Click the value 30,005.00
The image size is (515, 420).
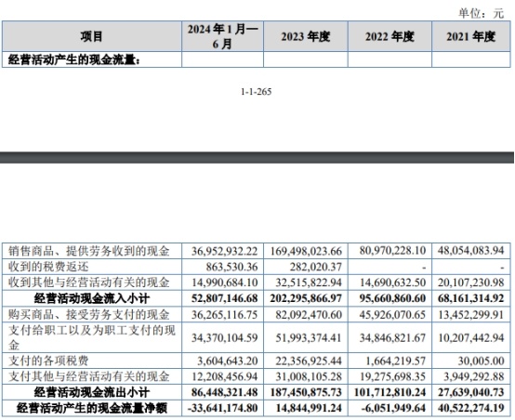482,361
